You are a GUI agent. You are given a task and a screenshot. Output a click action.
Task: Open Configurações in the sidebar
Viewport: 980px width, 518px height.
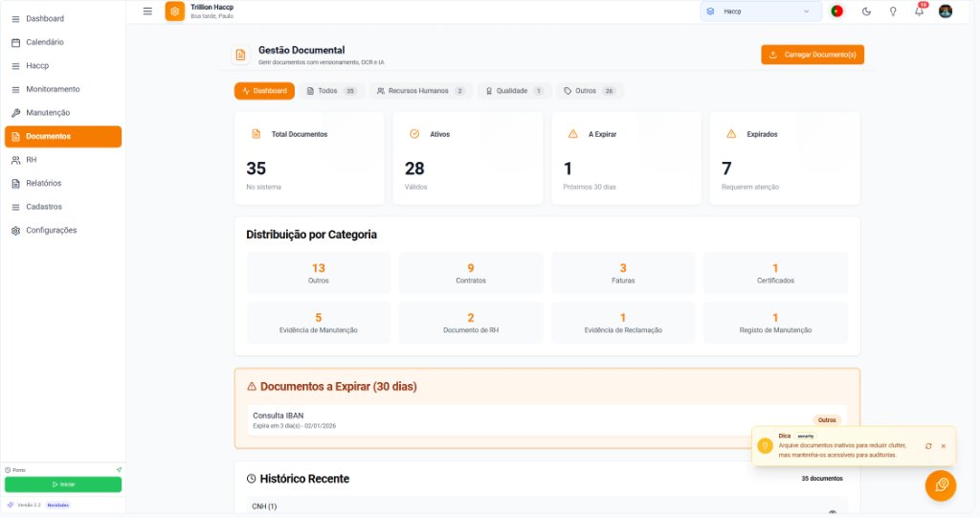tap(62, 230)
